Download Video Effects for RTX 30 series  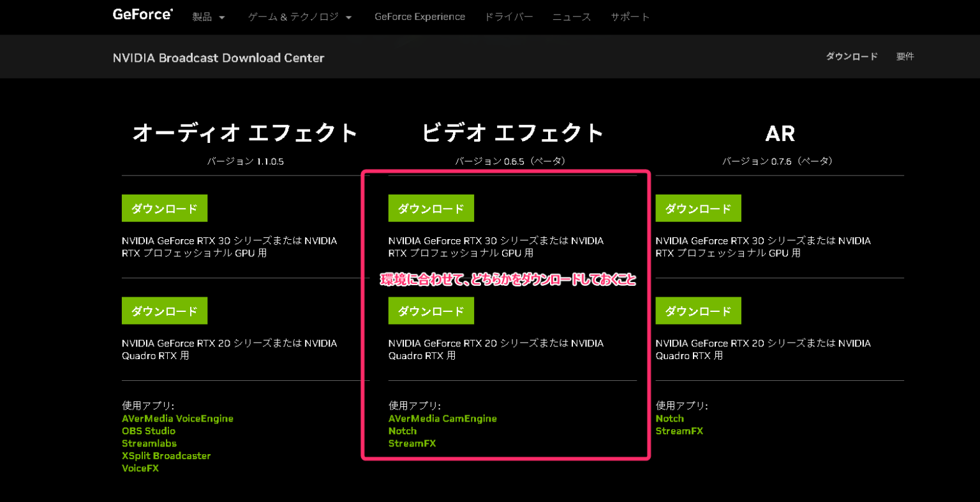(x=431, y=208)
